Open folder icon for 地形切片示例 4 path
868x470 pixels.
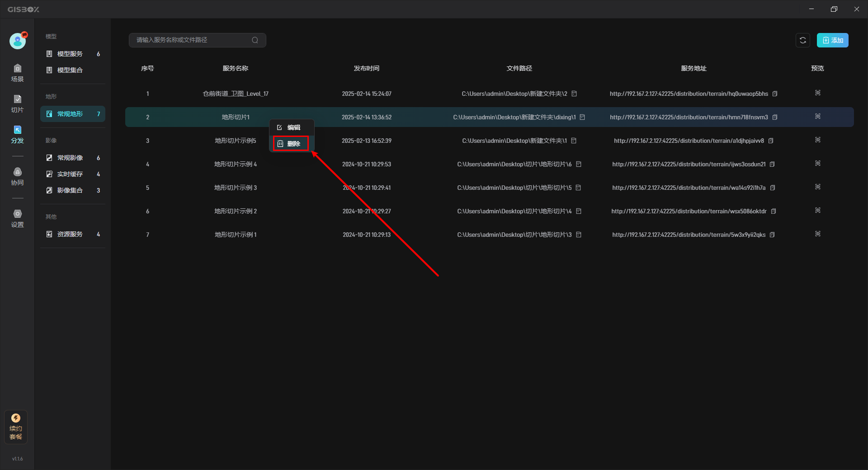point(579,164)
